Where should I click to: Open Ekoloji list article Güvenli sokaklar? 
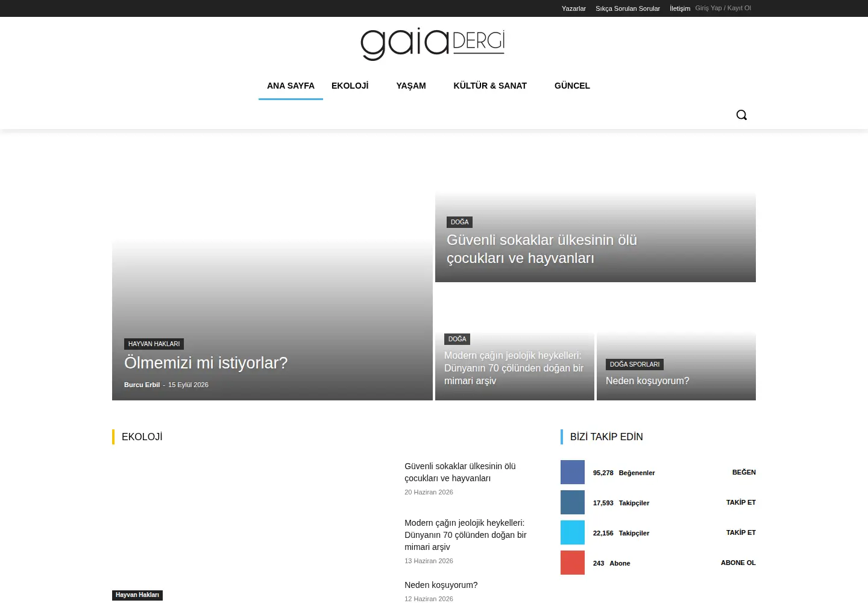(460, 472)
